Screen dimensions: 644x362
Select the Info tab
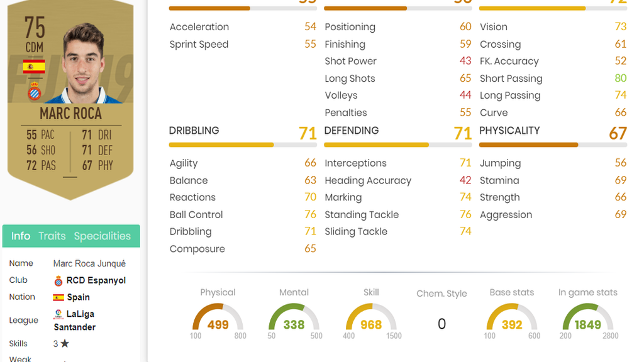pyautogui.click(x=21, y=236)
